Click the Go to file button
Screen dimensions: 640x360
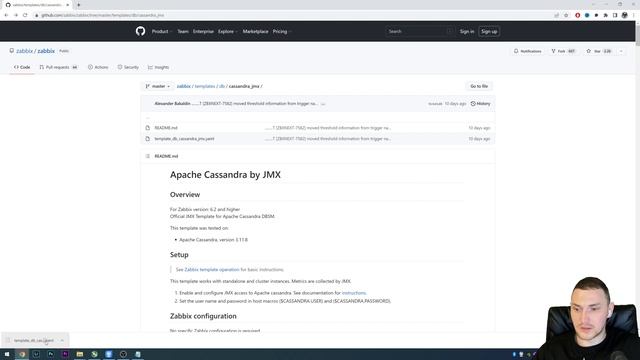click(479, 86)
